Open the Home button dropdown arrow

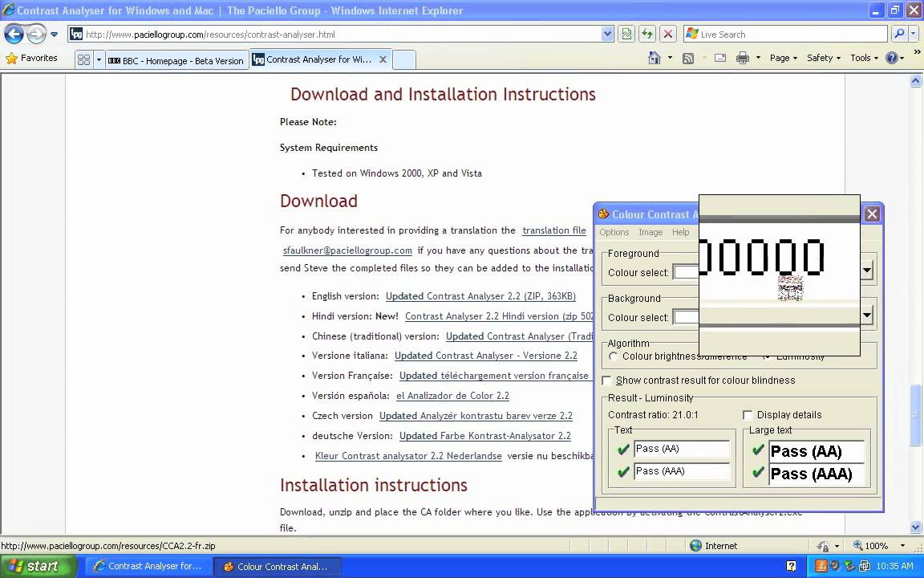[670, 58]
